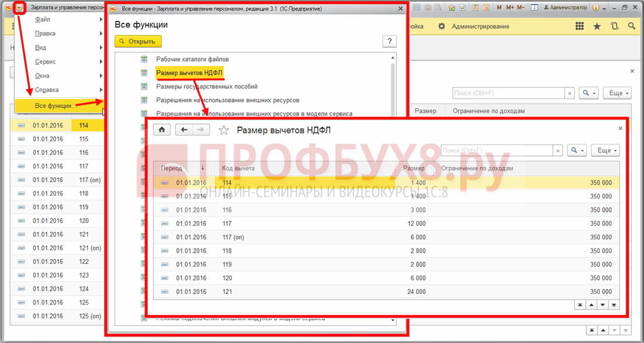This screenshot has width=644, height=343.
Task: Select the 125 (оп) row in background list
Action: coord(57,316)
